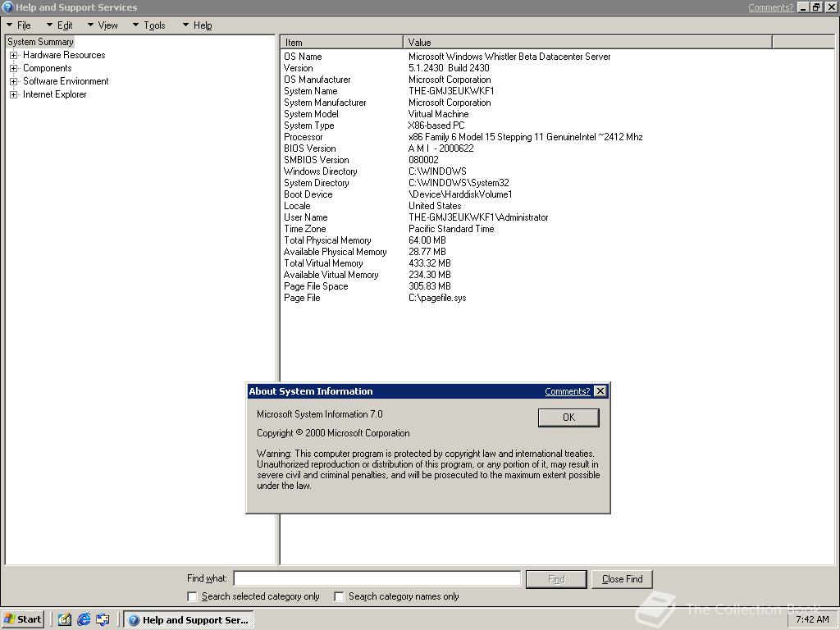Minimize the Help and Support window

tap(803, 7)
